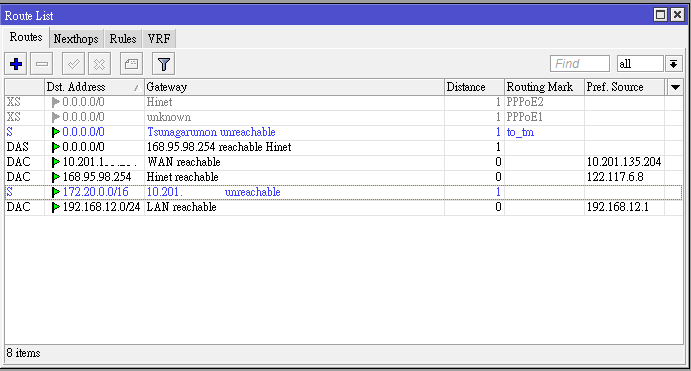Screen dimensions: 691x371
Task: Click the blue plus Add route icon
Action: (16, 64)
